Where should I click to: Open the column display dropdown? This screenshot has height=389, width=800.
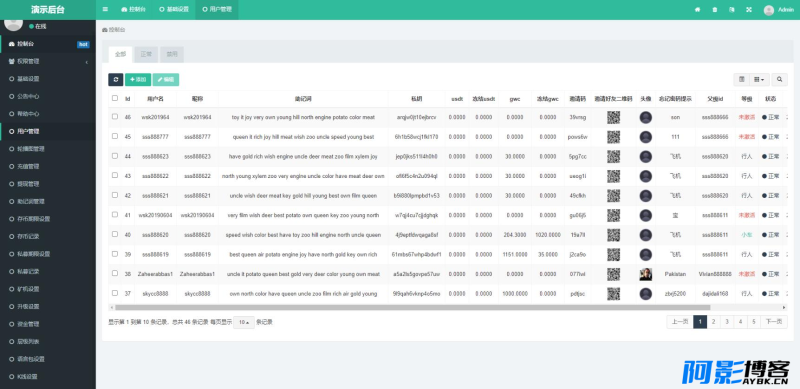[759, 80]
